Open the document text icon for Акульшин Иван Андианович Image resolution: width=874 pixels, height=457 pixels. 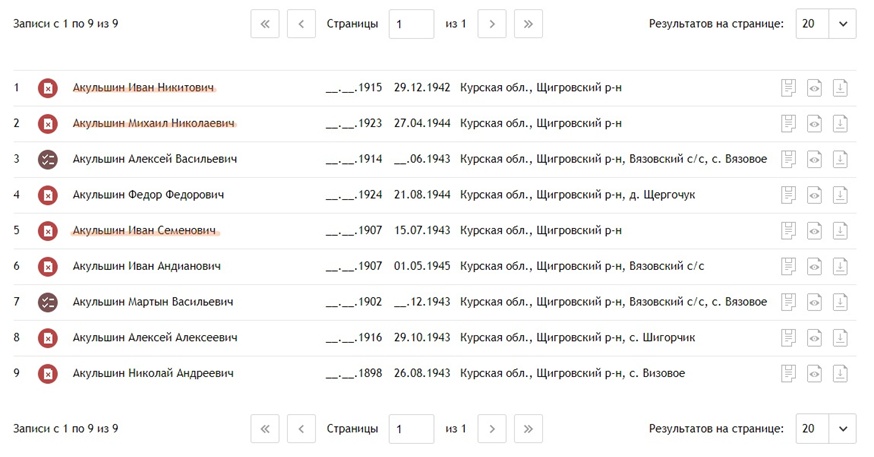(x=789, y=266)
